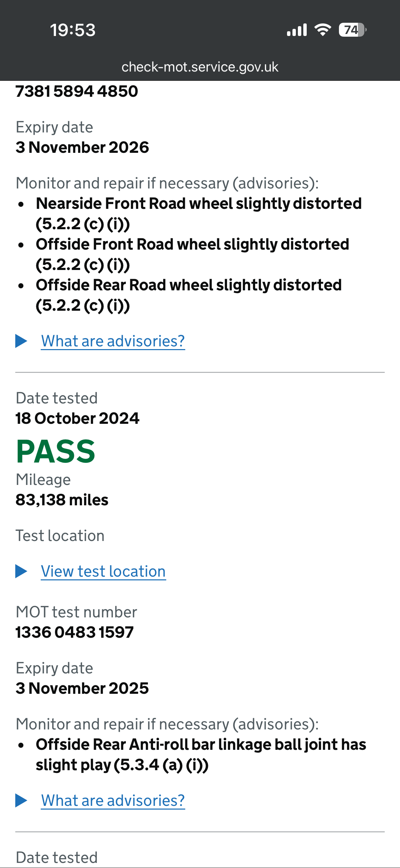Click What are advisories? under wheel advisories
This screenshot has height=868, width=400.
[x=113, y=341]
